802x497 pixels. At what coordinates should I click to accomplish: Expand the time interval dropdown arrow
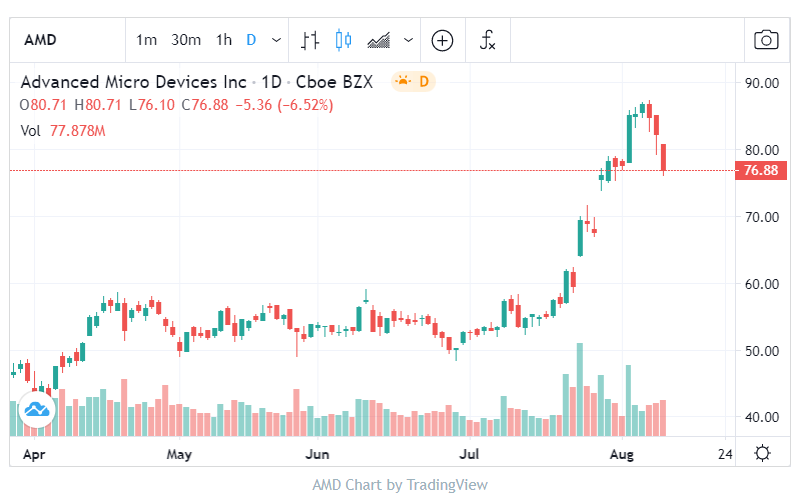click(276, 40)
